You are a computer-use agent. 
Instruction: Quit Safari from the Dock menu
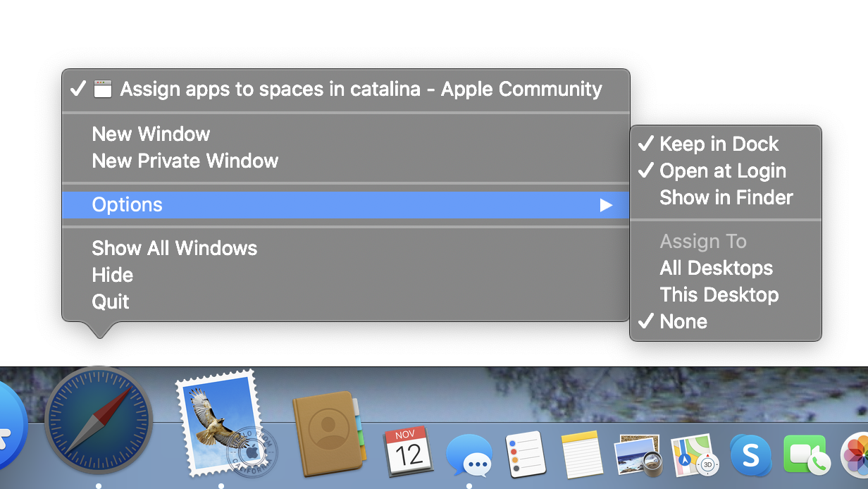(x=346, y=302)
